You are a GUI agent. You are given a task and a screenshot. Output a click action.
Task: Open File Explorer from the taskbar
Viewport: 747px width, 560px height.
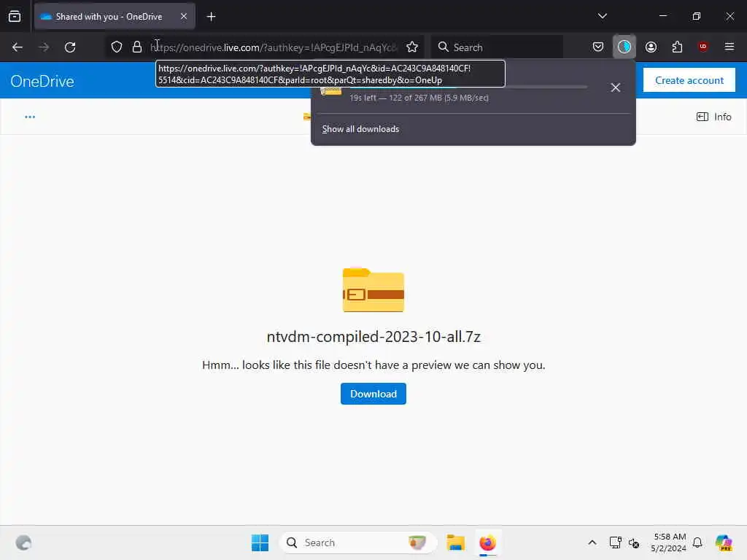[455, 542]
